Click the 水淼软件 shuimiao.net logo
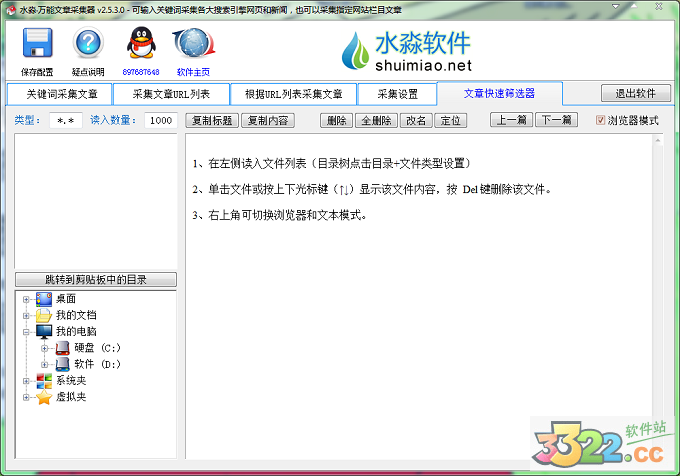The image size is (680, 476). click(406, 51)
